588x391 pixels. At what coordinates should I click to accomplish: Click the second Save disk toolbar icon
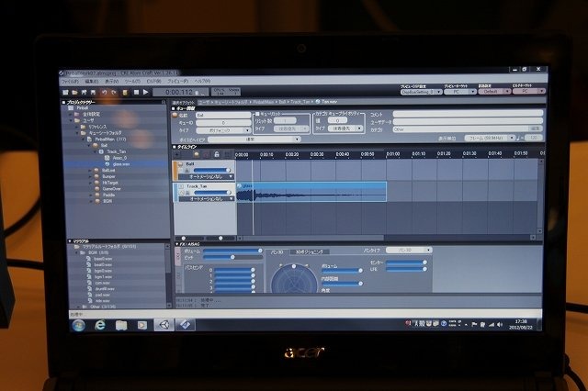point(93,92)
